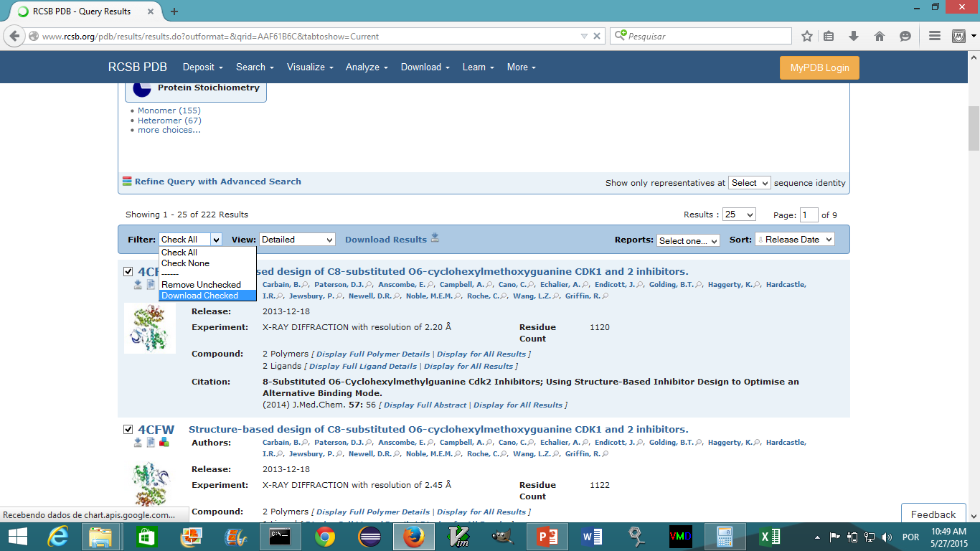Open Excel from the taskbar

(x=770, y=537)
